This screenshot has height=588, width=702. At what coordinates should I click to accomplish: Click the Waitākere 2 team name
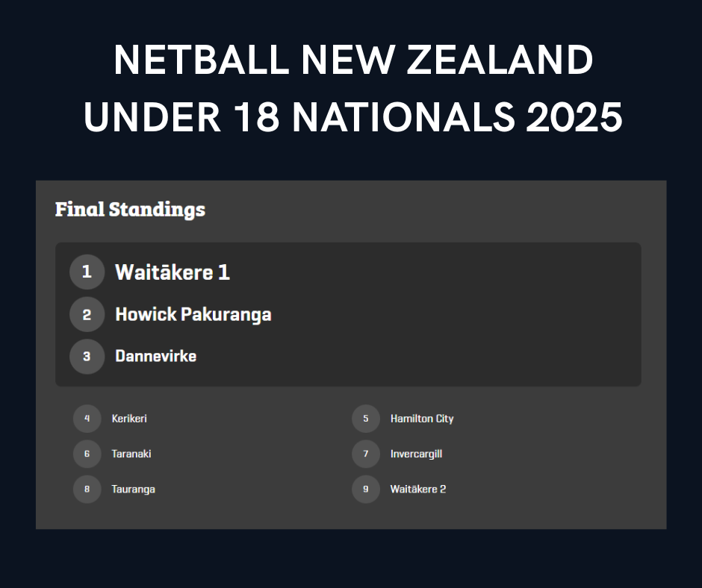click(418, 489)
